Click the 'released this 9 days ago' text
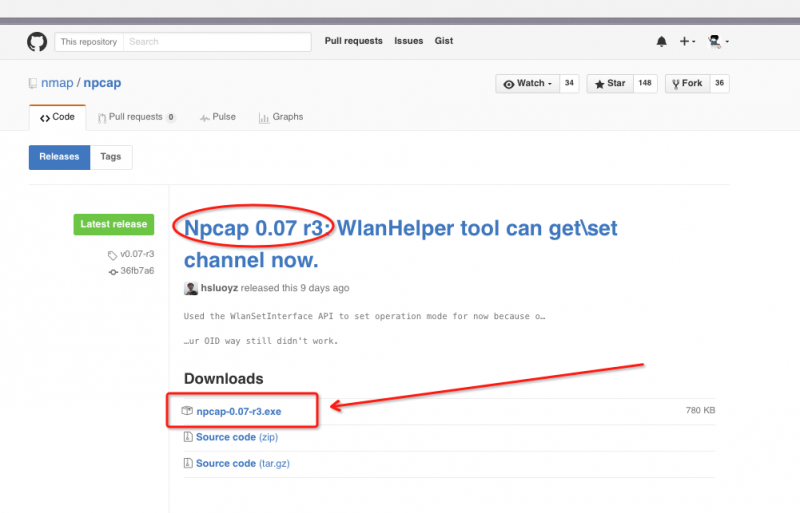This screenshot has height=513, width=800. 295,288
